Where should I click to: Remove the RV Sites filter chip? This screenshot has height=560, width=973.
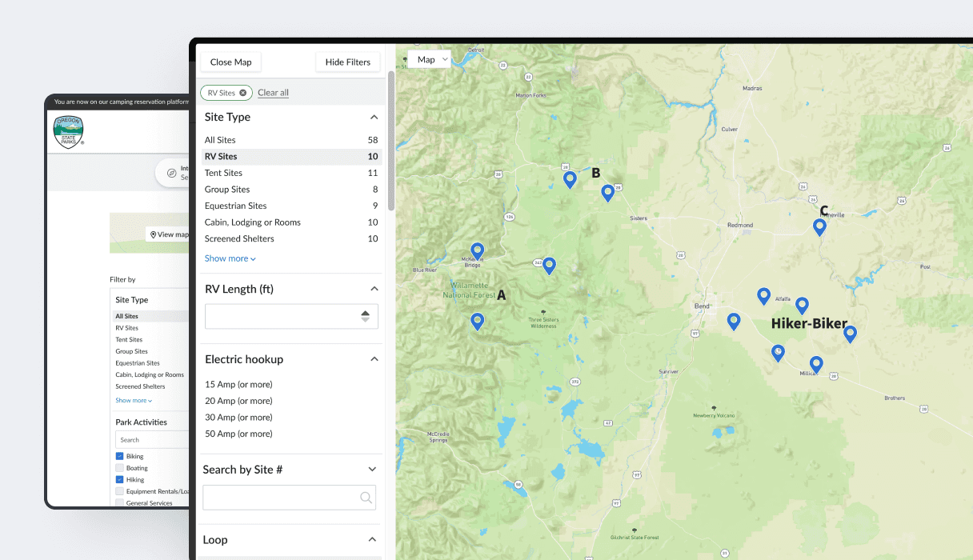tap(242, 93)
